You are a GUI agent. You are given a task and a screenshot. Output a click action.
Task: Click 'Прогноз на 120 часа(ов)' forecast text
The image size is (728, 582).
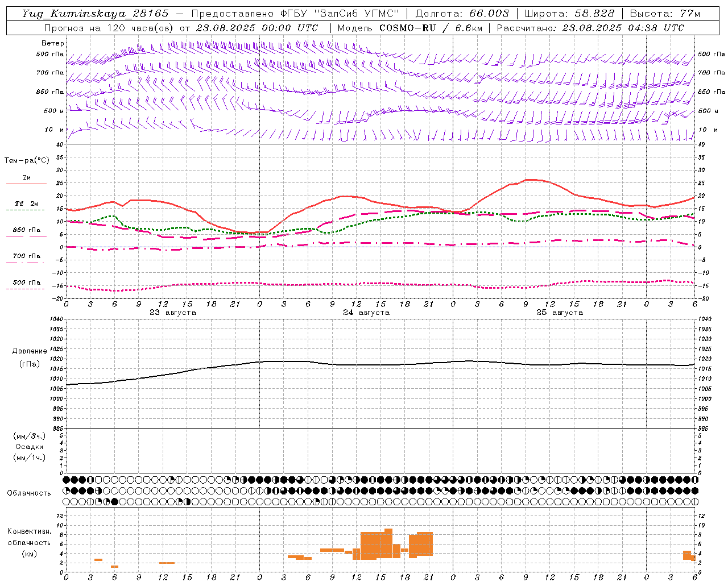coord(109,28)
